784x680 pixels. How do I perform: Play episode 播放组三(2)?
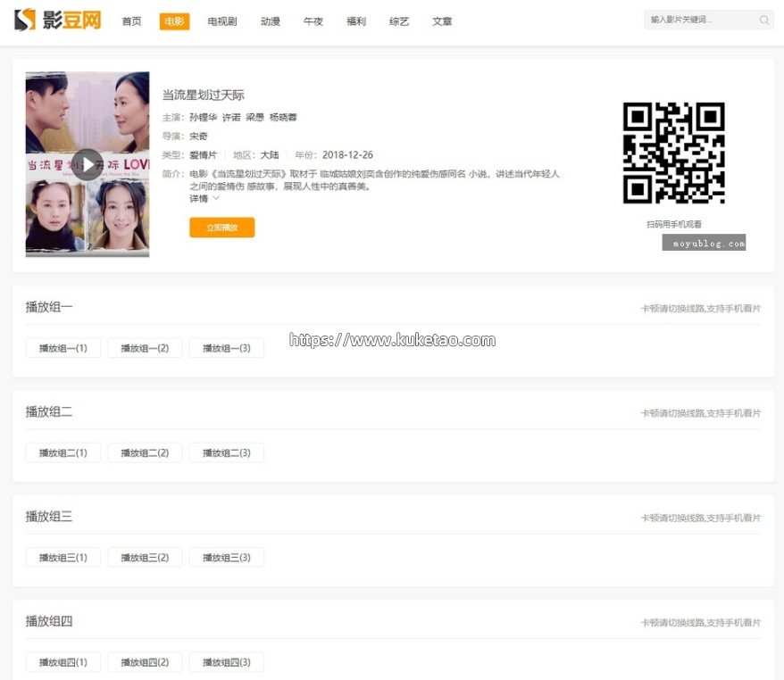[x=145, y=557]
